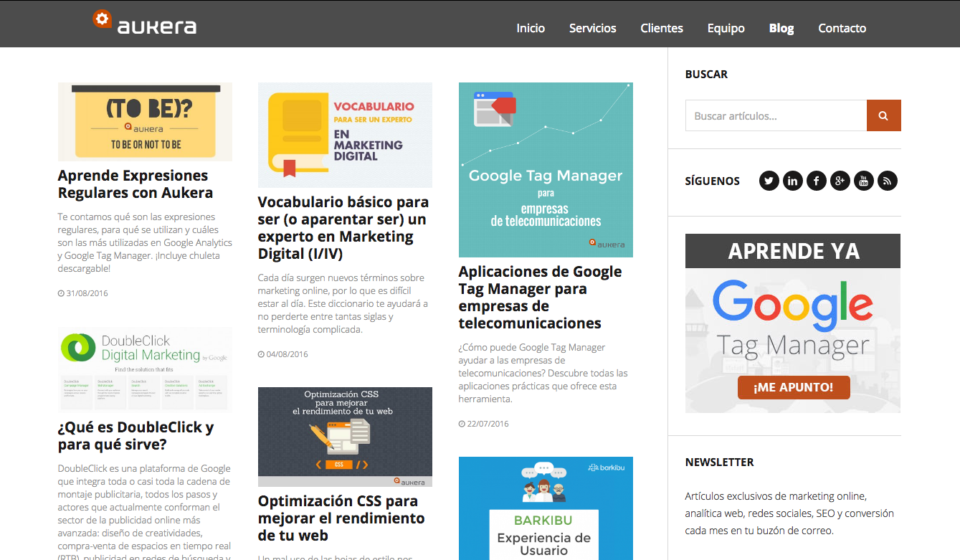
Task: Select Equipo in the navigation bar
Action: click(726, 28)
